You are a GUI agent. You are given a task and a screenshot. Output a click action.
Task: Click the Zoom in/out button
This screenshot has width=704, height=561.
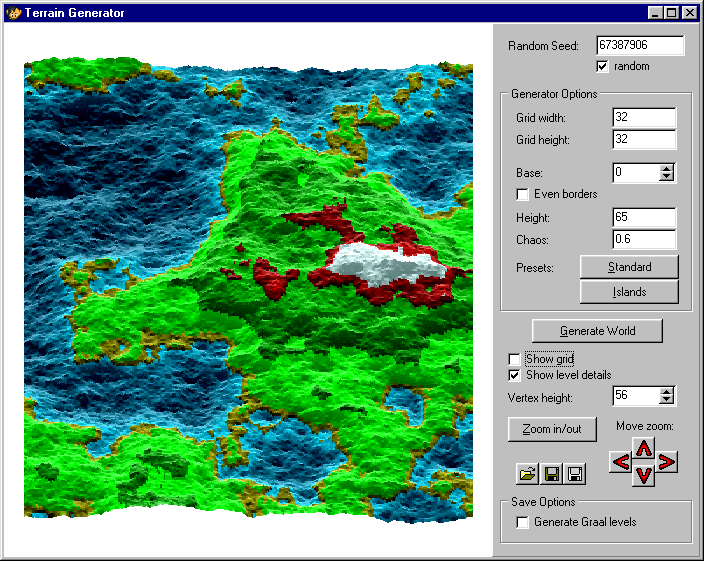[x=551, y=429]
